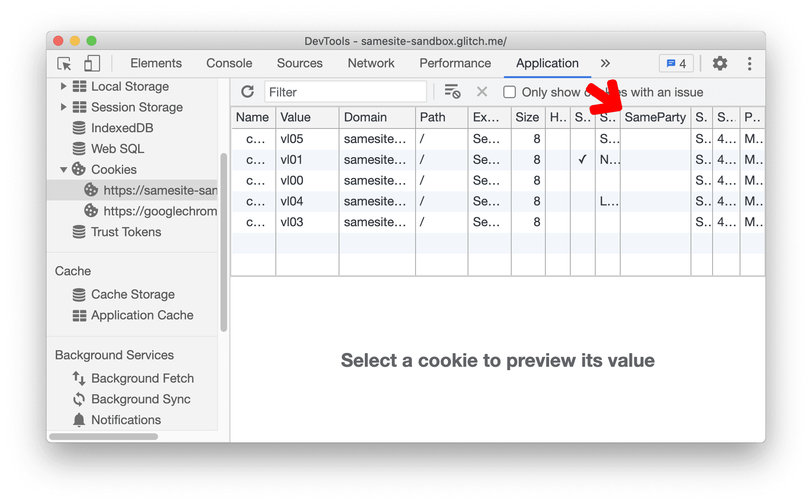This screenshot has height=504, width=812.
Task: Expand the Local Storage section
Action: 63,87
